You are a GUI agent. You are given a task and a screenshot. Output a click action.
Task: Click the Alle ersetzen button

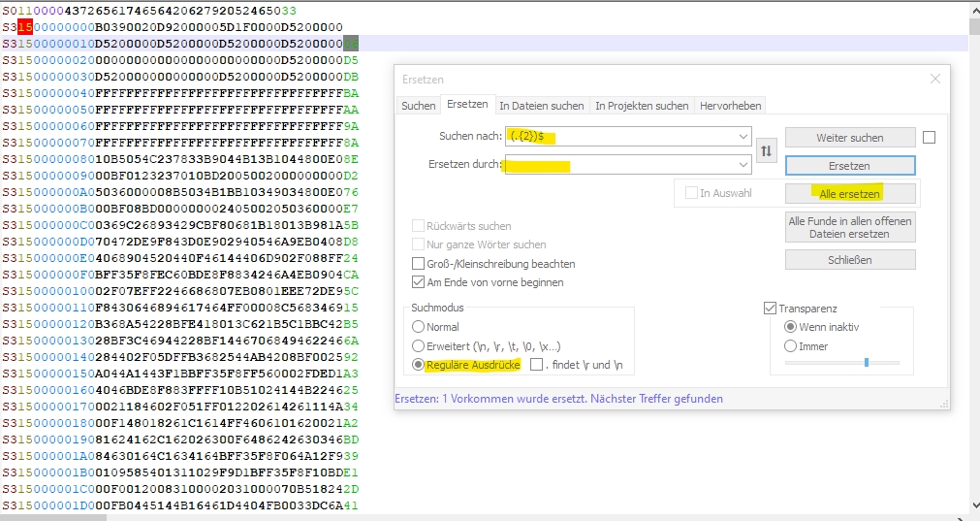849,194
